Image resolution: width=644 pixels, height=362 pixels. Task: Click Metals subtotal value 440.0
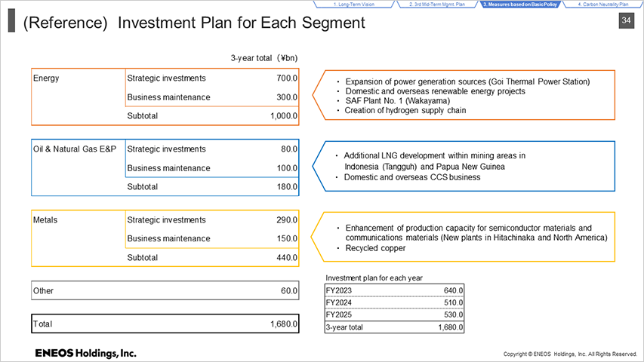pos(287,258)
